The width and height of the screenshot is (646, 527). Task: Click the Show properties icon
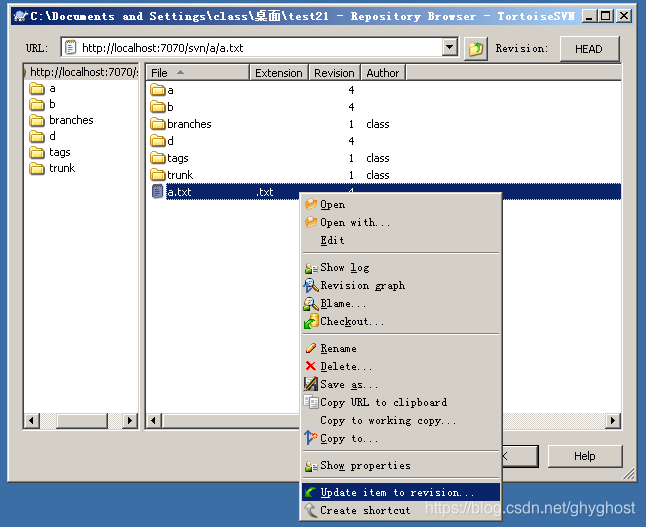click(x=311, y=466)
